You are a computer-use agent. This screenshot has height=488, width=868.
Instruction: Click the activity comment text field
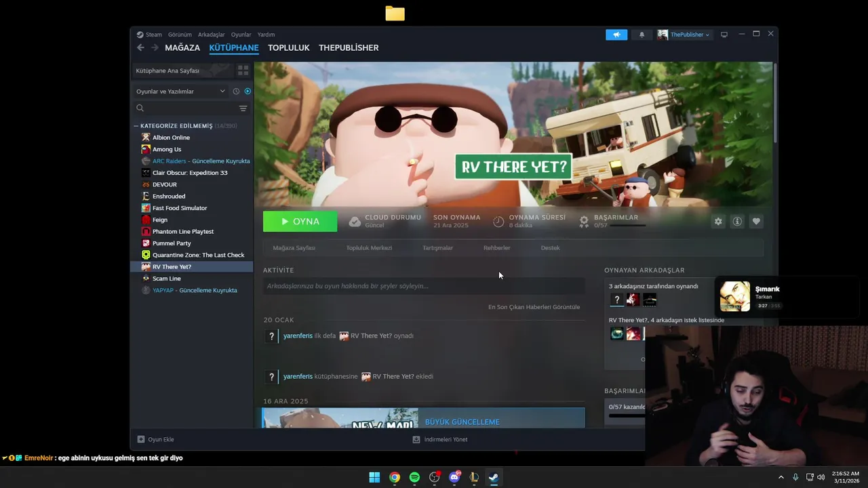pos(424,286)
